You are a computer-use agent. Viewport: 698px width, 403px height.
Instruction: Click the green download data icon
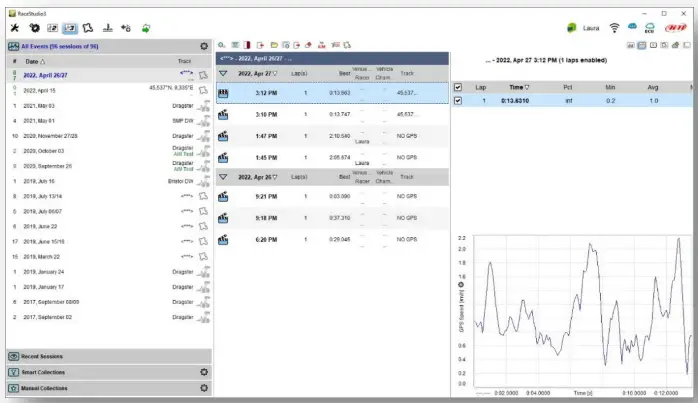pyautogui.click(x=146, y=28)
